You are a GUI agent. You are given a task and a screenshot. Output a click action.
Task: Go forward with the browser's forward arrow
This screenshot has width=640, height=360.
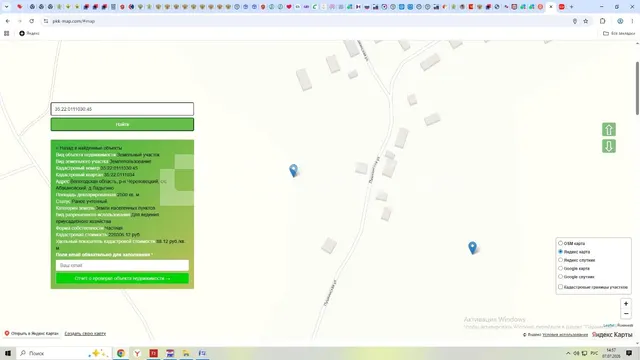[x=20, y=21]
